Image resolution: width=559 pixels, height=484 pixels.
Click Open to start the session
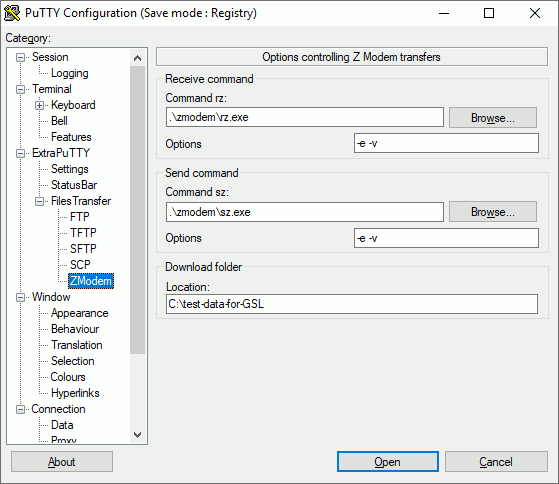click(x=388, y=462)
